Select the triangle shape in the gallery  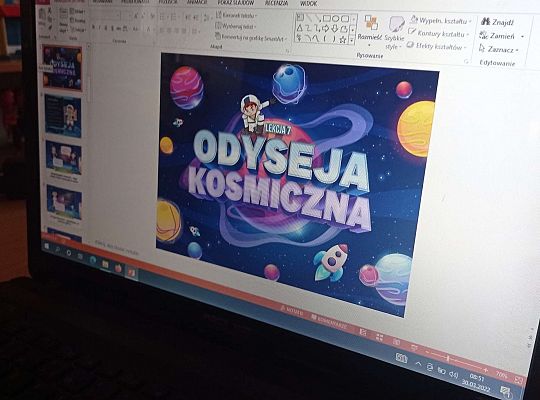point(299,28)
